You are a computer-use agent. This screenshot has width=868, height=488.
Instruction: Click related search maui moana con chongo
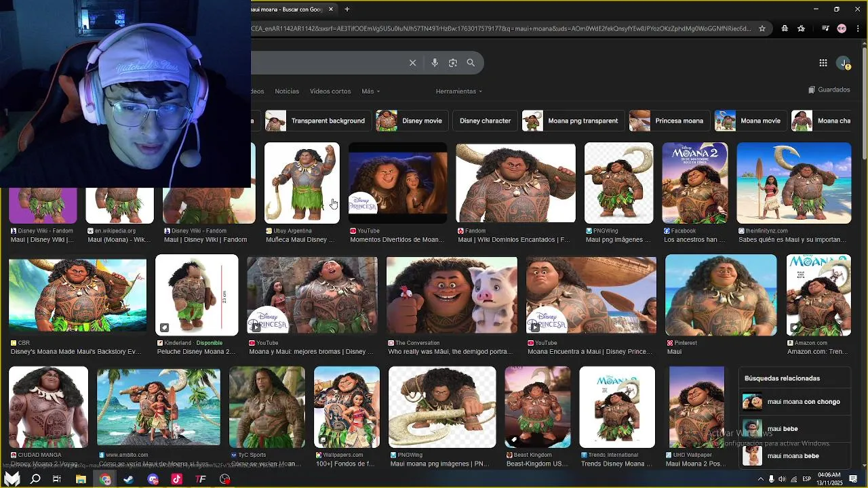pos(794,402)
